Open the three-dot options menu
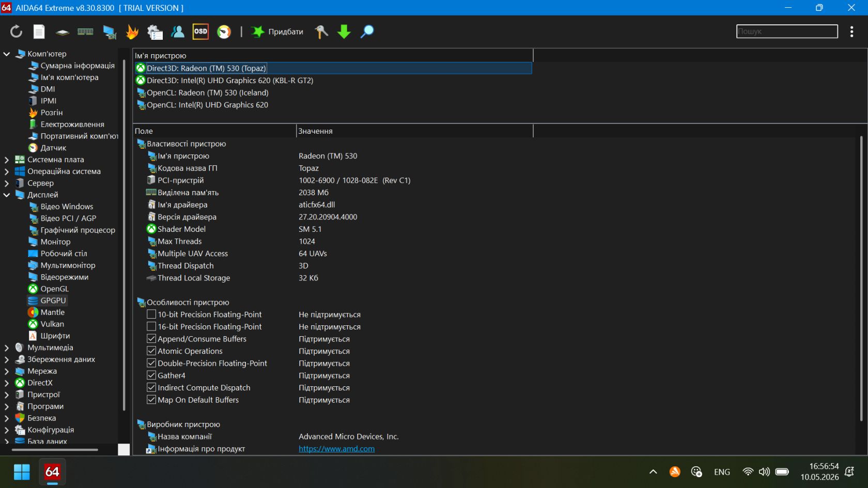The image size is (868, 488). coord(851,32)
